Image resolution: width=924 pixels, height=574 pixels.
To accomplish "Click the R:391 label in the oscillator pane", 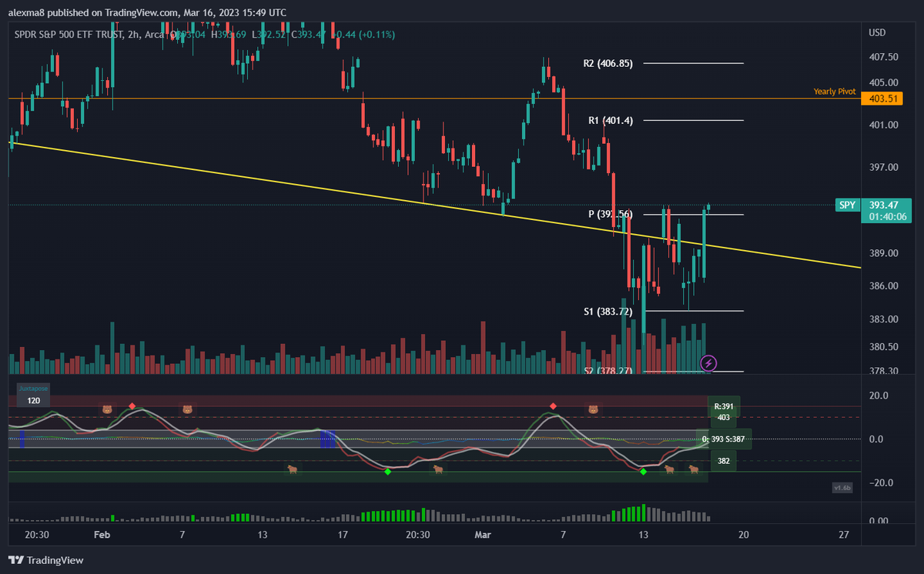I will 724,405.
